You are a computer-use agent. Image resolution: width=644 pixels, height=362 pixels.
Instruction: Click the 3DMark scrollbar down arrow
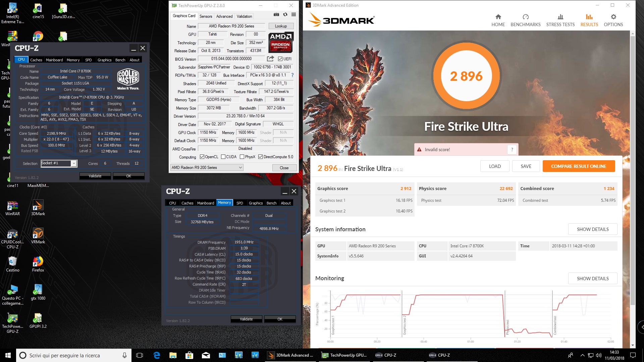[633, 345]
